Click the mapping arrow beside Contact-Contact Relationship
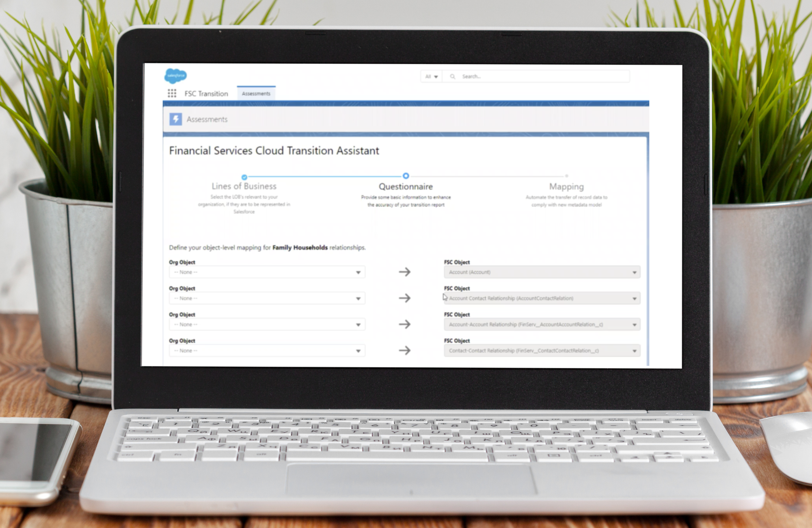This screenshot has width=812, height=528. [404, 350]
